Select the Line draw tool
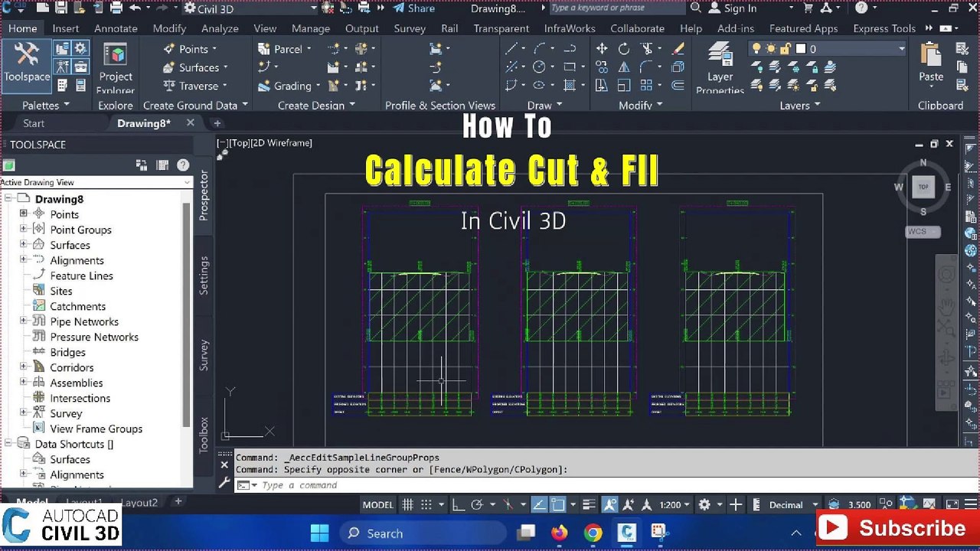 click(511, 48)
